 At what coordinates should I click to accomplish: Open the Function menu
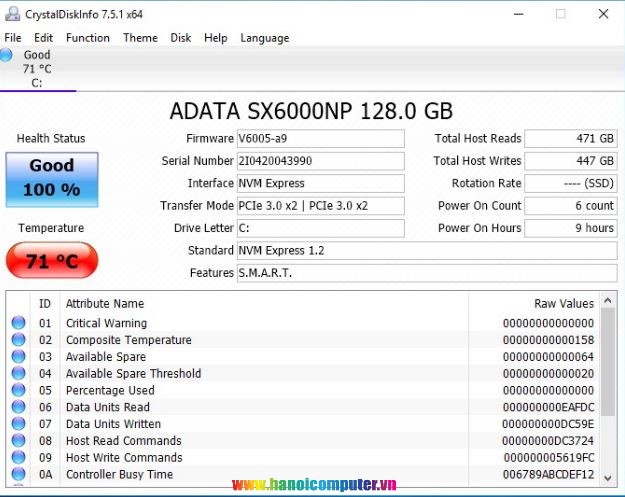(88, 38)
